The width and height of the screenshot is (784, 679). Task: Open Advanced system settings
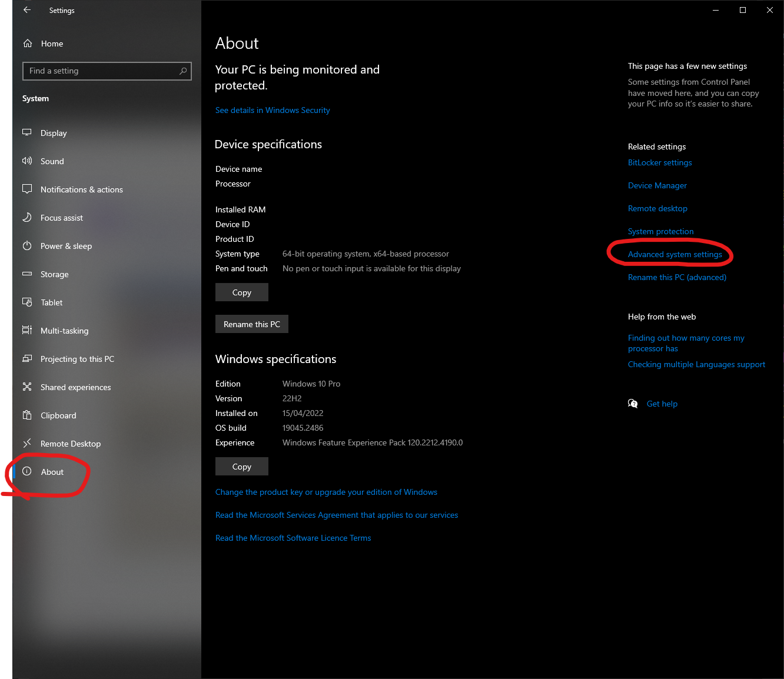click(675, 254)
